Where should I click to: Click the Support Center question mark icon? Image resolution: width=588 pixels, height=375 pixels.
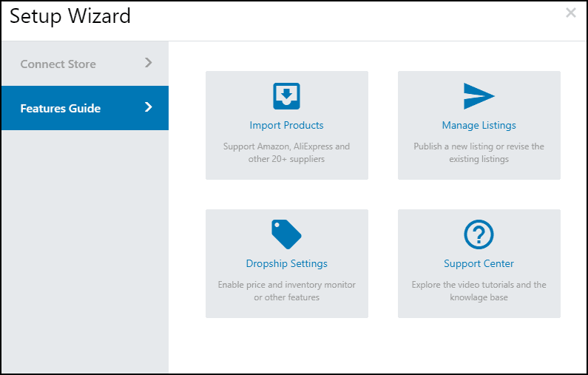pos(479,234)
